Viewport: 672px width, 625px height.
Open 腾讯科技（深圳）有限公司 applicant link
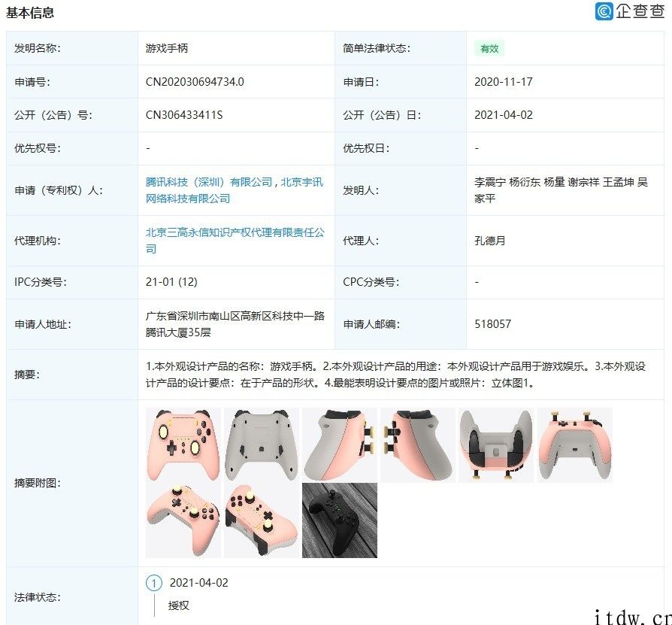pos(209,182)
